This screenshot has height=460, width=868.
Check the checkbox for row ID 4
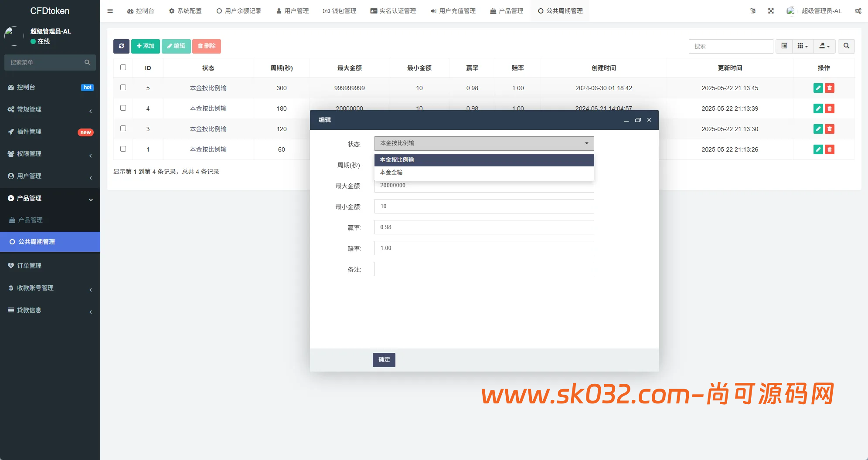coord(123,108)
